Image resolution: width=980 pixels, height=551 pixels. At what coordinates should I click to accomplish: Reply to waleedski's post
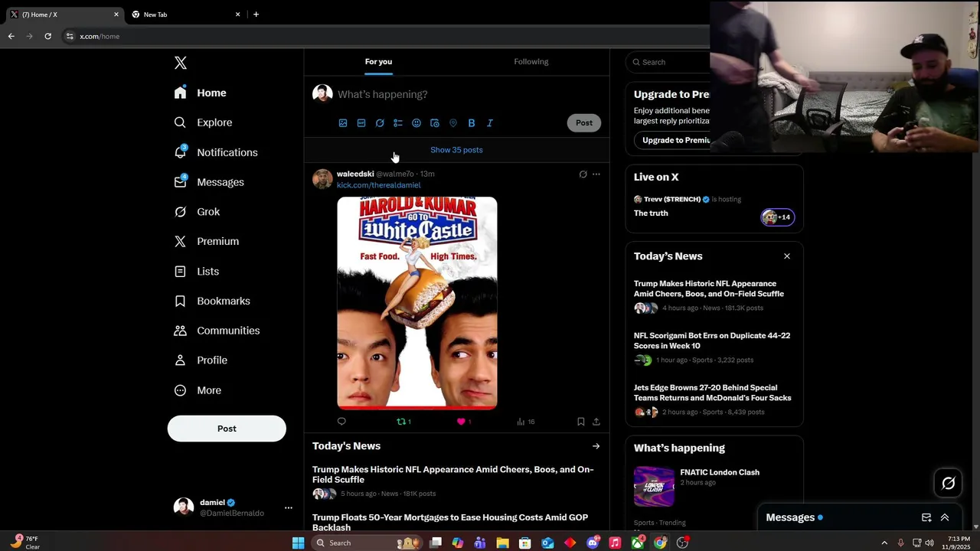(x=341, y=422)
